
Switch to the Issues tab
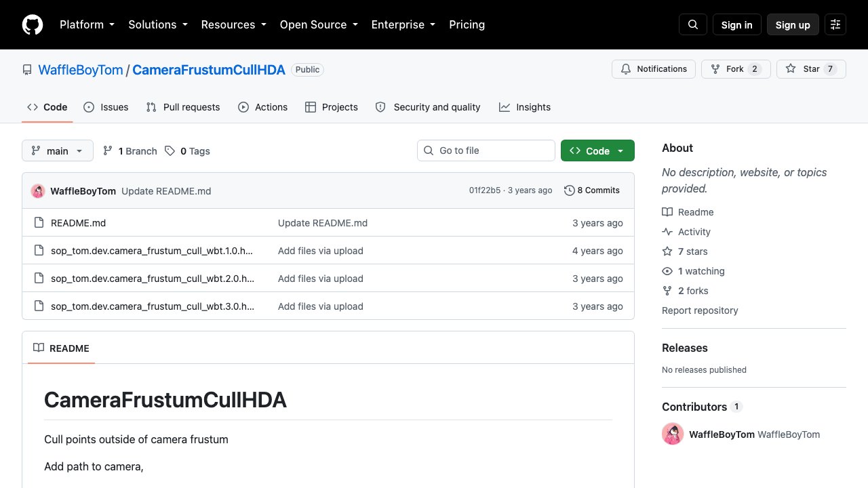point(106,107)
